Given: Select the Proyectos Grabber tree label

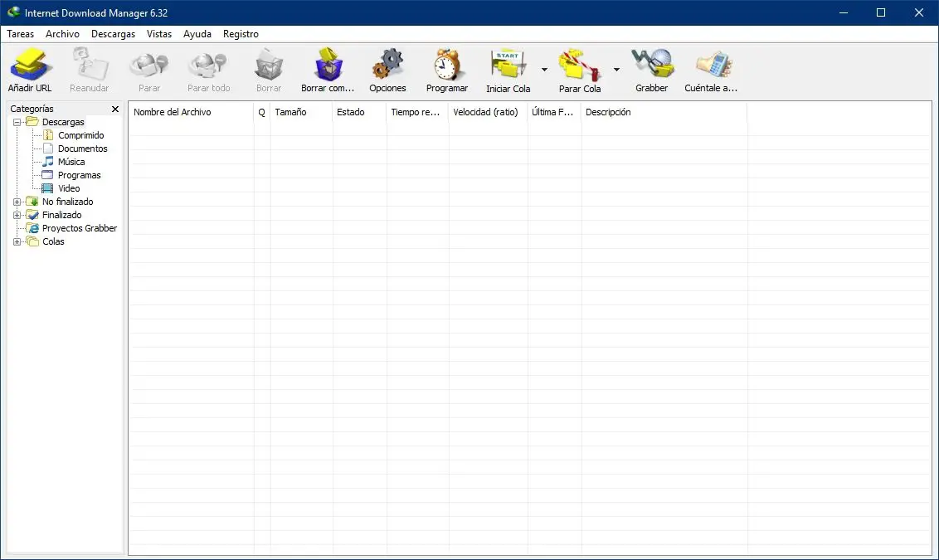Looking at the screenshot, I should pyautogui.click(x=80, y=228).
